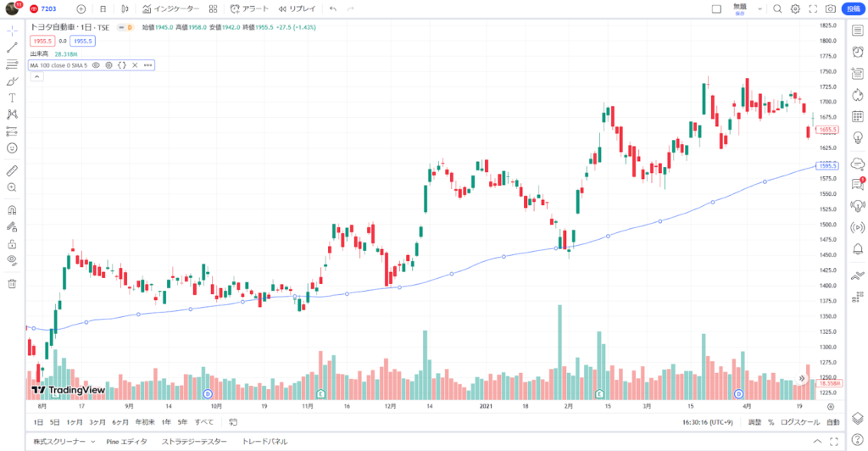Open the forecasting and measurement tools
Image resolution: width=868 pixels, height=451 pixels.
pyautogui.click(x=12, y=131)
